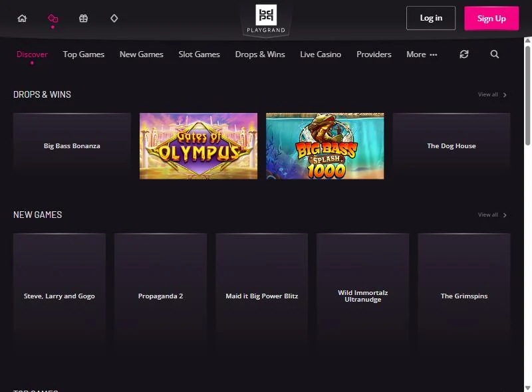Open The Grimspins game tile

(x=464, y=296)
